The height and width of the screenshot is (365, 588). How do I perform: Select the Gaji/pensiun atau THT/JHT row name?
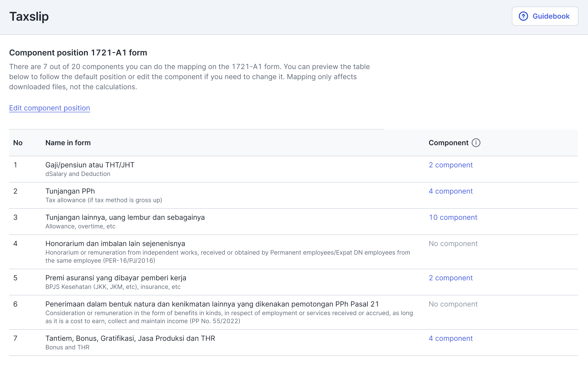pyautogui.click(x=90, y=165)
